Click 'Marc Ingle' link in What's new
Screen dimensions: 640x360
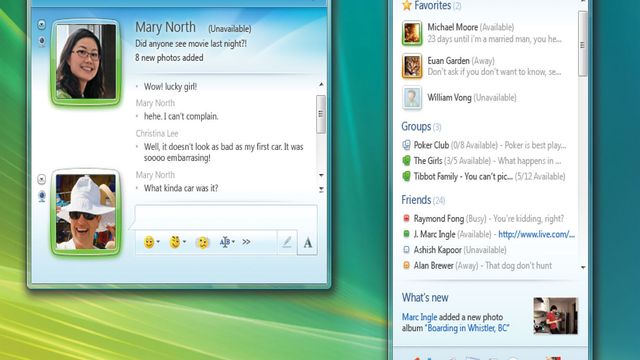(x=419, y=317)
